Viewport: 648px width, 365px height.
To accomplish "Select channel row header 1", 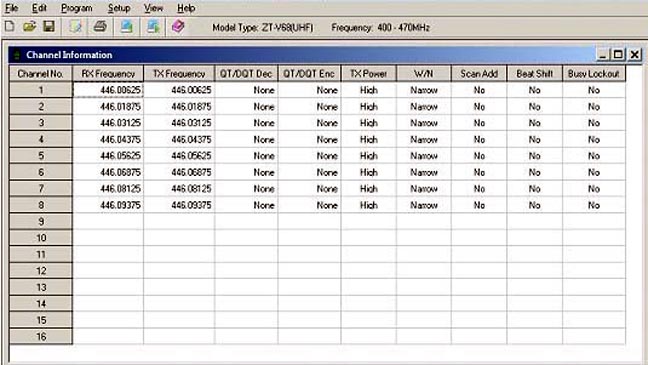I will coord(40,90).
